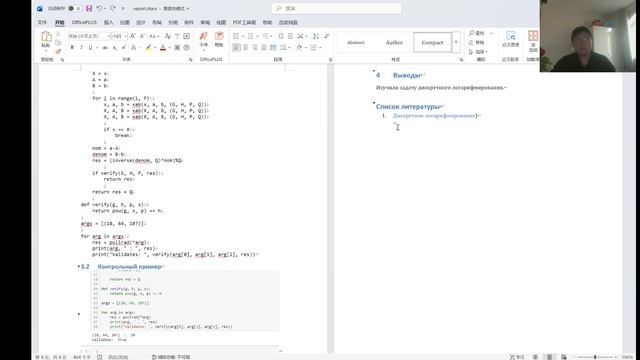Sort paragraphs using the A-Z sort icon
Image resolution: width=640 pixels, height=360 pixels.
(x=316, y=36)
